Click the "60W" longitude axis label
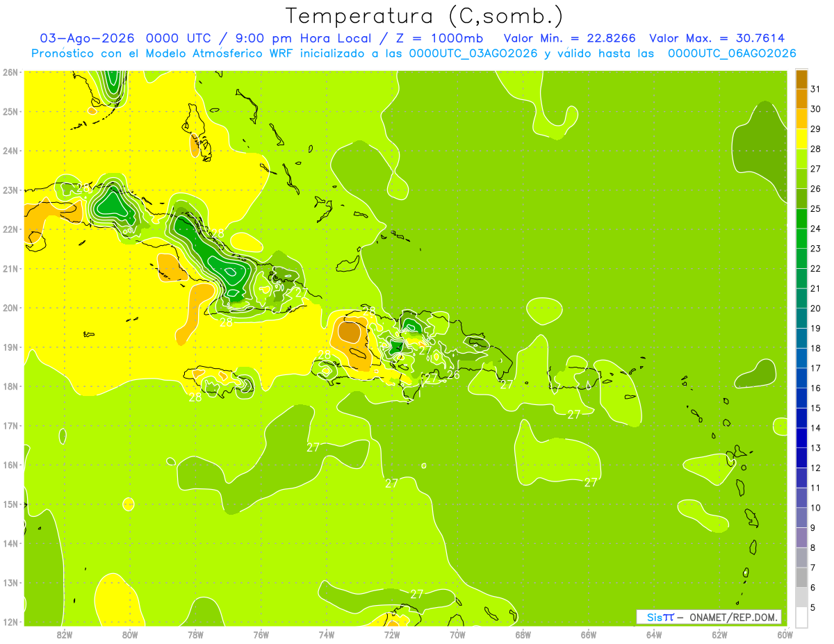834x644 pixels. click(x=785, y=634)
